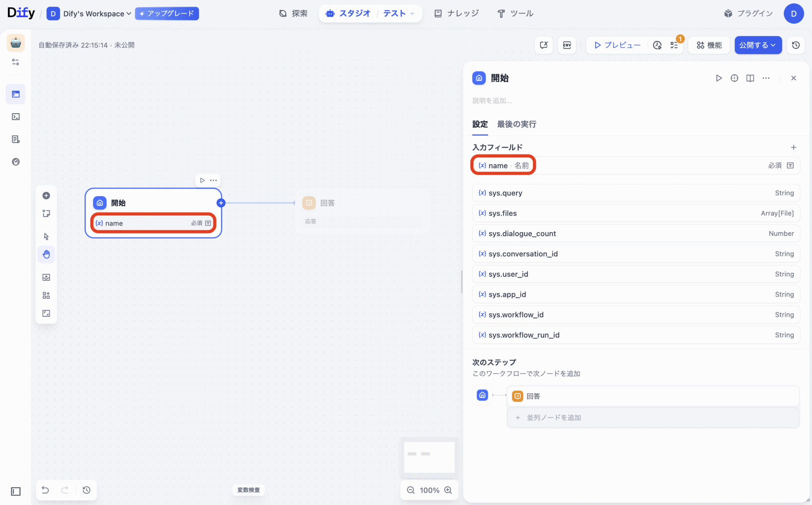Open the テスト app dropdown

(398, 13)
